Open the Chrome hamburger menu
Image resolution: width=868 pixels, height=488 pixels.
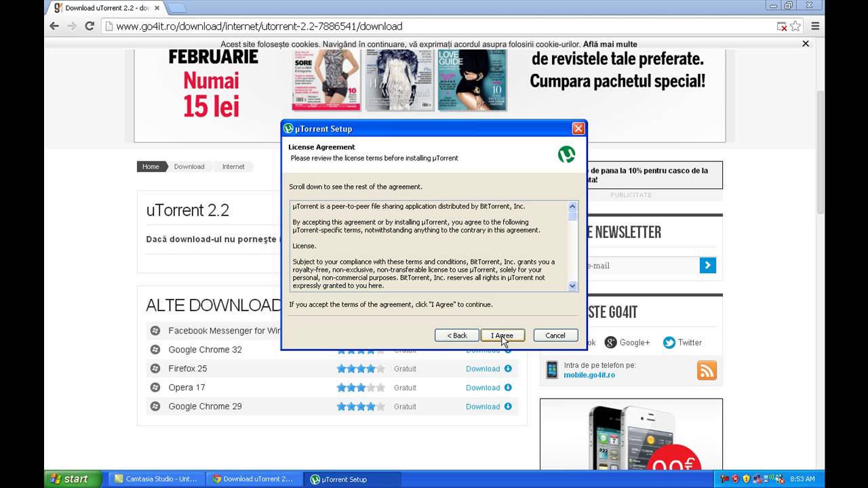[815, 26]
